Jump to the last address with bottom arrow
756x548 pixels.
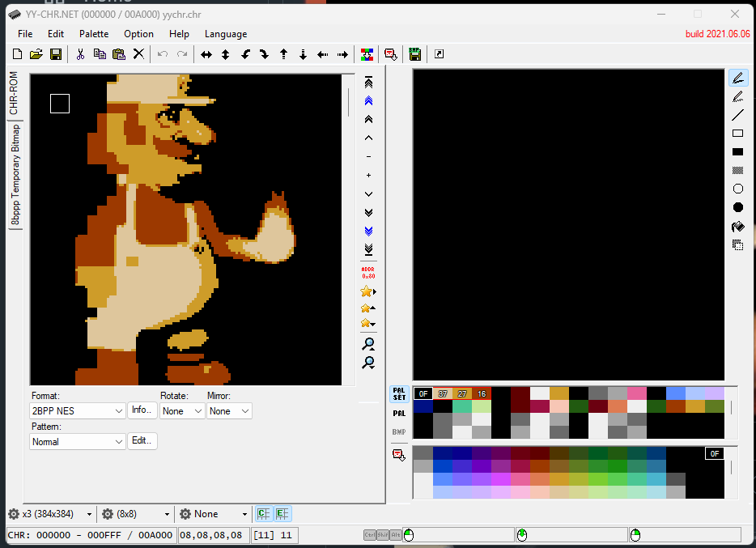point(369,249)
